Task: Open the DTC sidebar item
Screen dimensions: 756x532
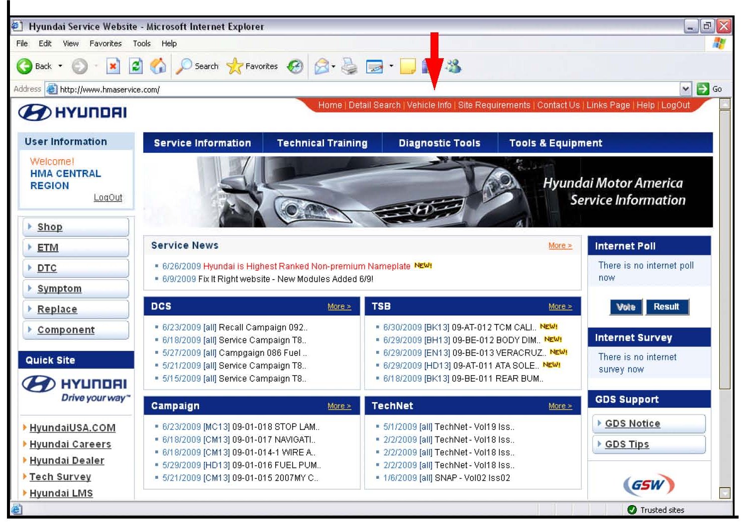Action: [47, 268]
